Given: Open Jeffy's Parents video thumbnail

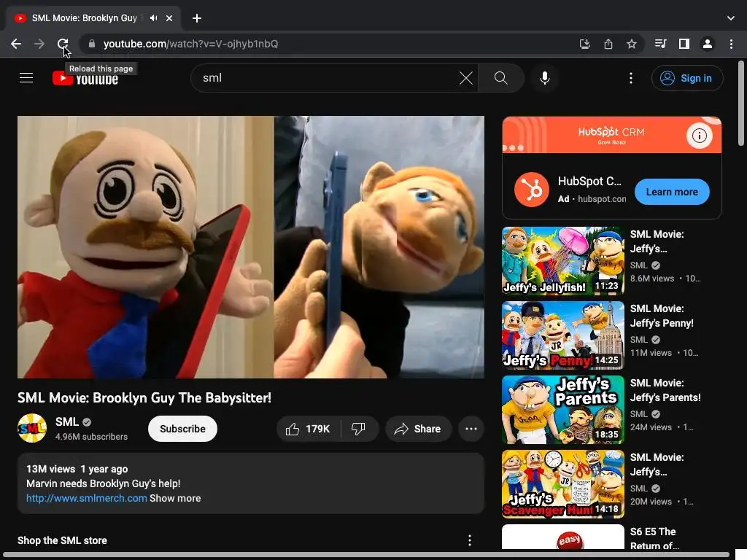Looking at the screenshot, I should pyautogui.click(x=562, y=410).
